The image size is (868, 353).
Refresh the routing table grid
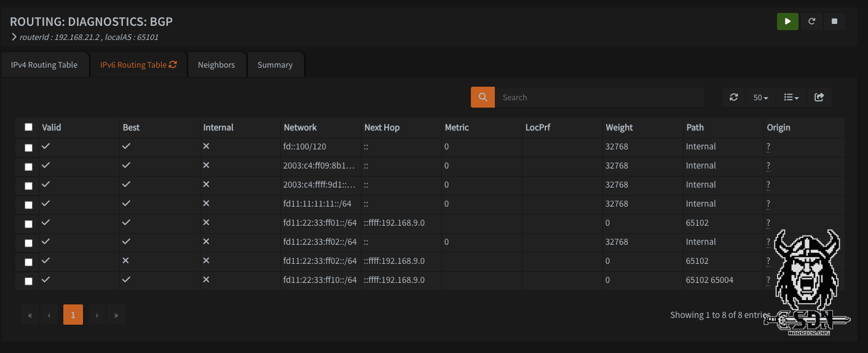[733, 97]
